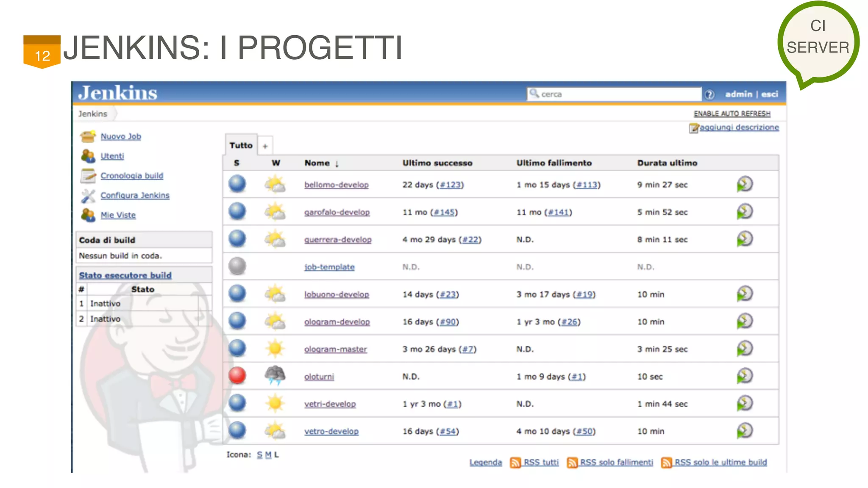Schedule a build for lobuono-develop
868x488 pixels.
pyautogui.click(x=744, y=294)
